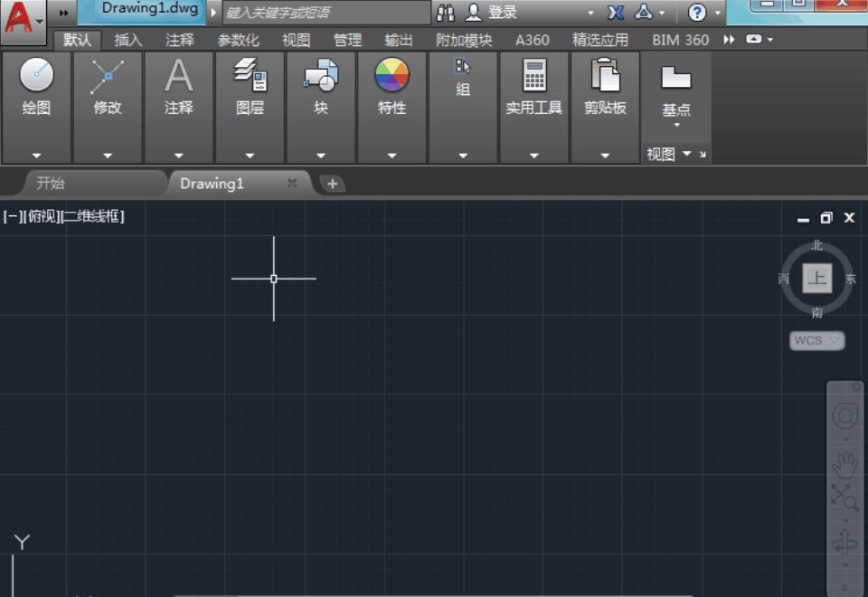The height and width of the screenshot is (597, 868).
Task: Open the 剪贴板 (Clipboard) panel icon
Action: pyautogui.click(x=605, y=77)
